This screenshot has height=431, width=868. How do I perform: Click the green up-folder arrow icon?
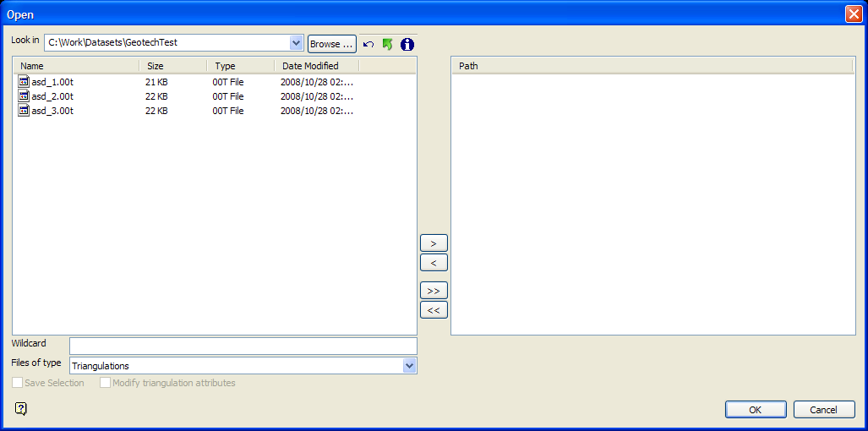click(387, 44)
